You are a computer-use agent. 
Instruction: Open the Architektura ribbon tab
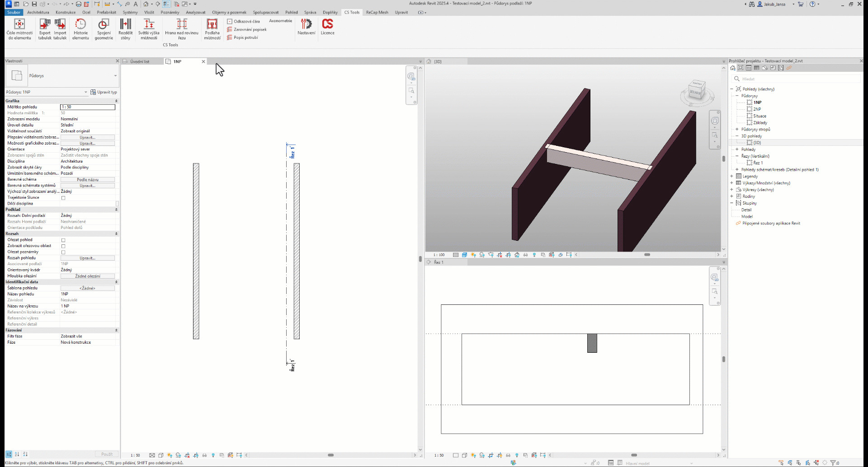[38, 13]
